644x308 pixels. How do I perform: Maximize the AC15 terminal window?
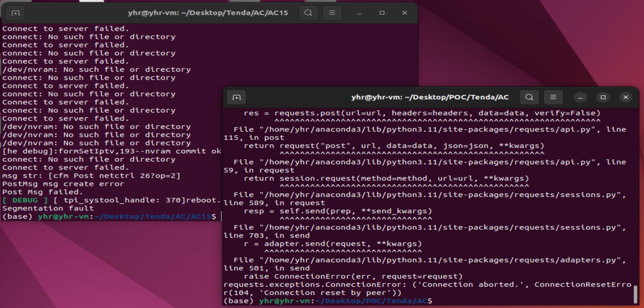[382, 13]
